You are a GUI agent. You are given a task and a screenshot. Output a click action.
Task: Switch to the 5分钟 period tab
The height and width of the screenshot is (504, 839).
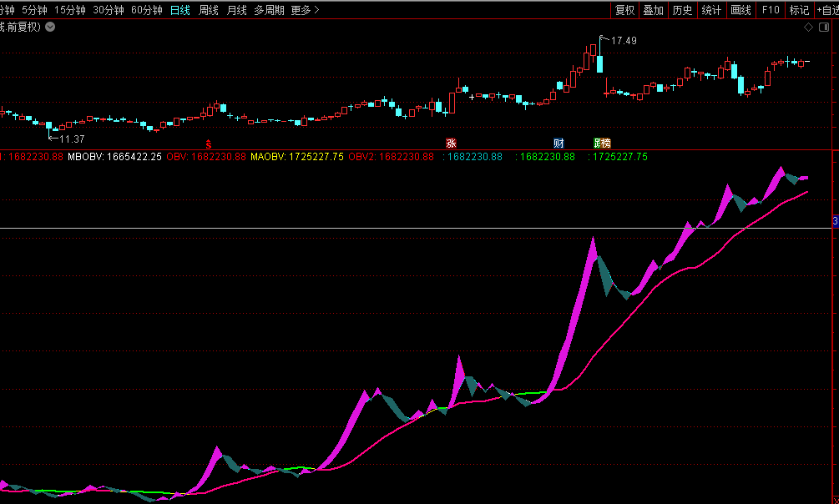[x=34, y=10]
